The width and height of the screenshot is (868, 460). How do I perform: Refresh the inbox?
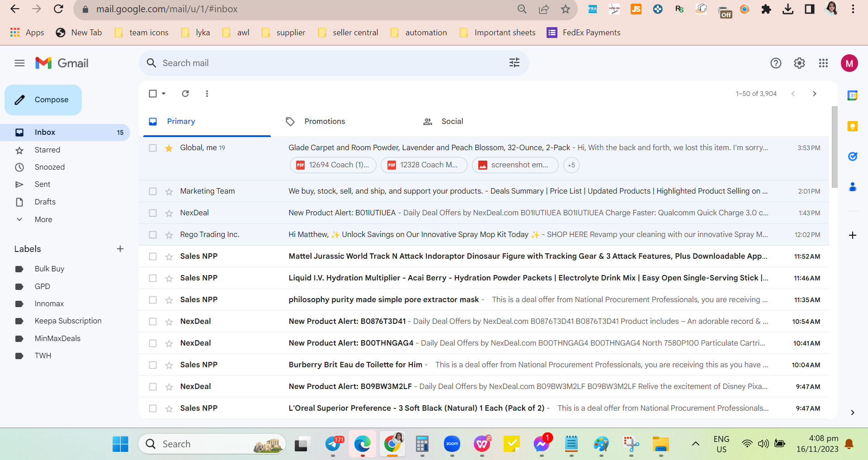[185, 94]
